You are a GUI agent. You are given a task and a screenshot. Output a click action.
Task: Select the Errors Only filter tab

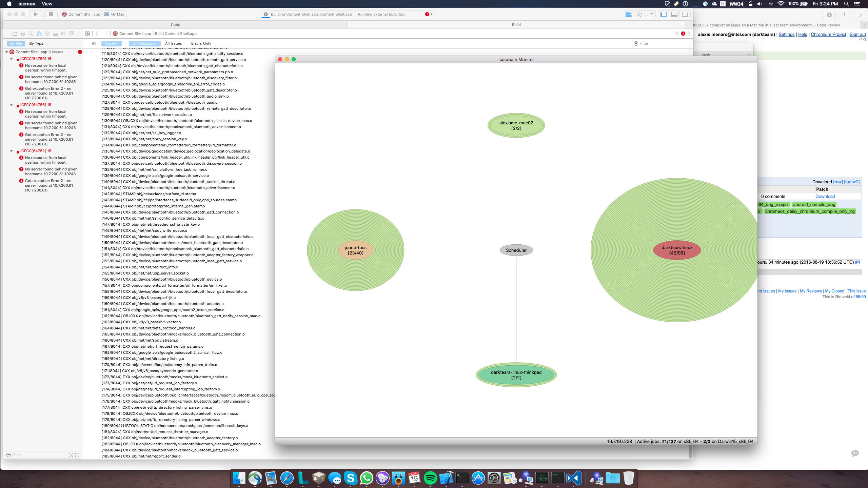coord(201,43)
